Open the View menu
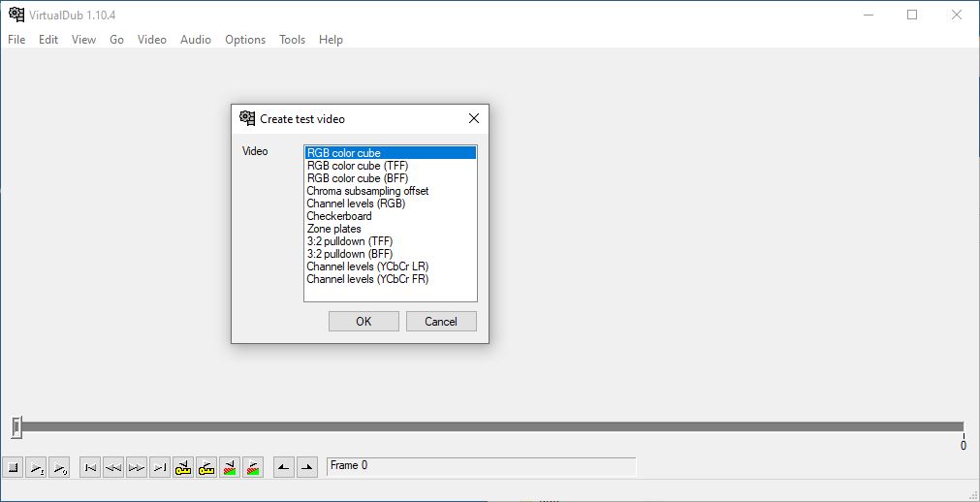 click(83, 40)
